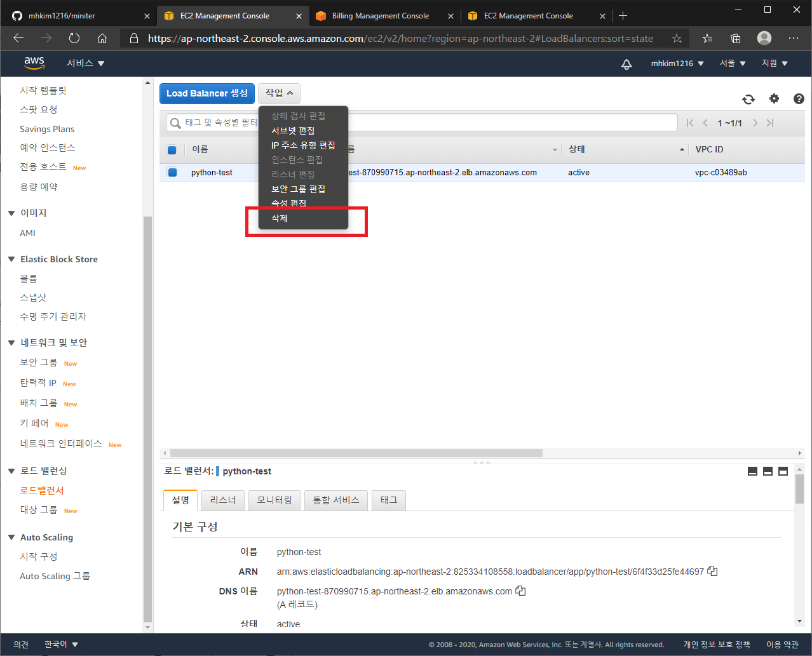Sort by the 상태 column header
Image resolution: width=812 pixels, height=656 pixels.
click(x=577, y=149)
